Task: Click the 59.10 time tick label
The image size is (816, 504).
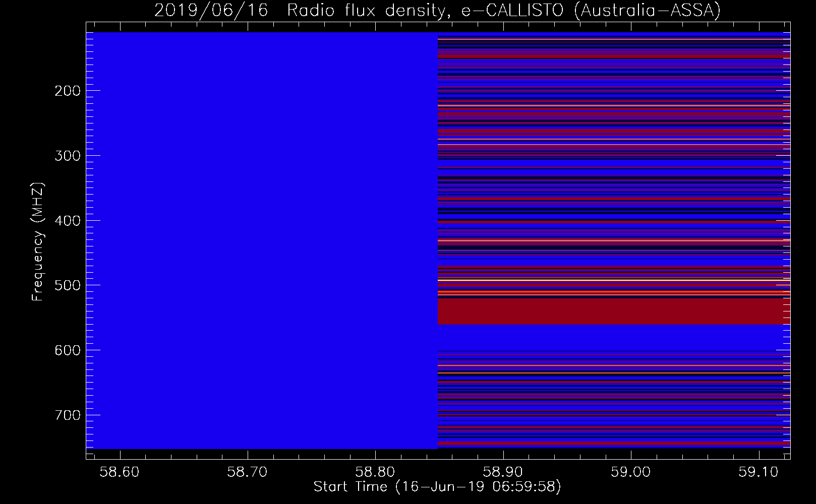Action: 759,472
